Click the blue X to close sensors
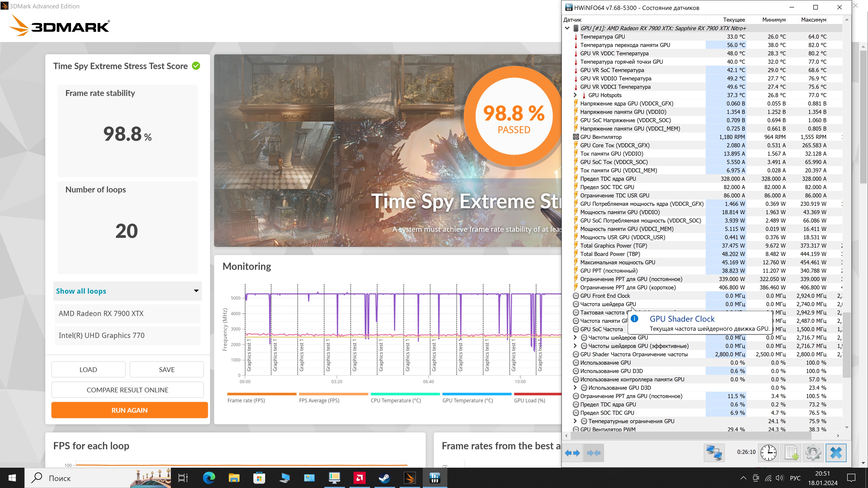 tap(836, 452)
